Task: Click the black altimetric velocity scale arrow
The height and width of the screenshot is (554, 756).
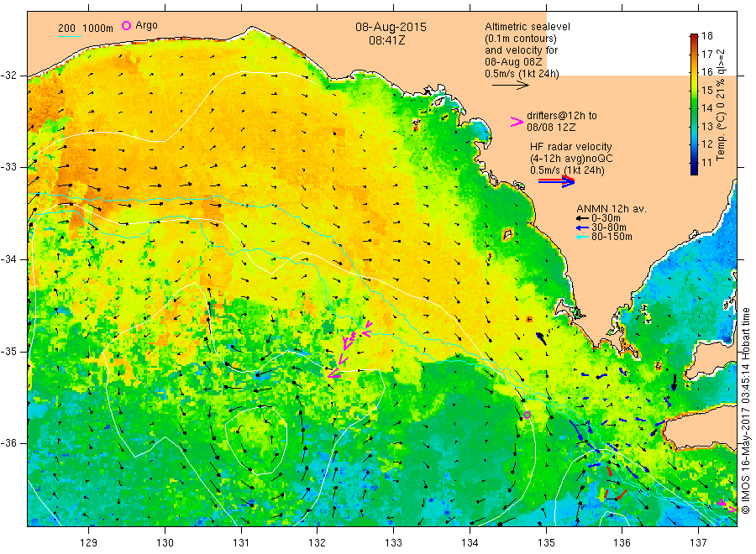Action: coord(511,86)
